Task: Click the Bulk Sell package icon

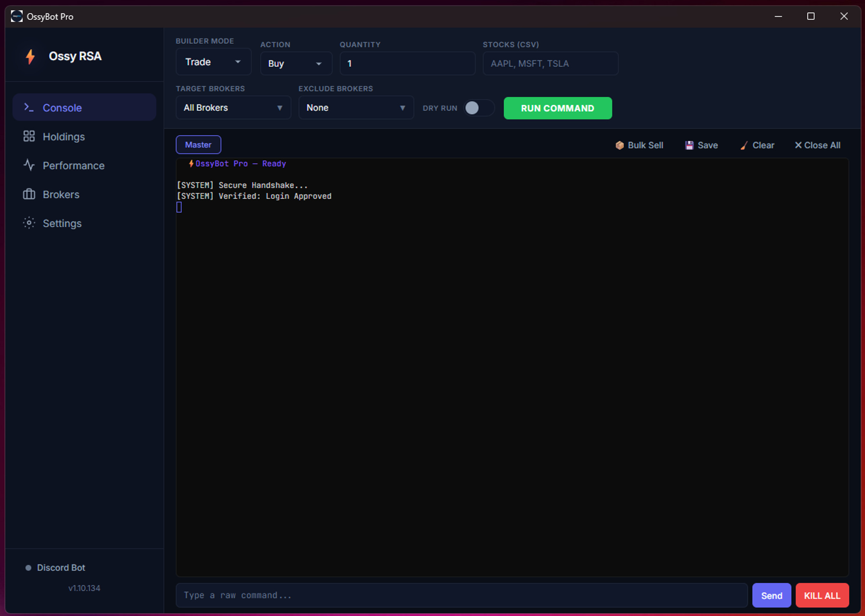Action: [x=619, y=145]
